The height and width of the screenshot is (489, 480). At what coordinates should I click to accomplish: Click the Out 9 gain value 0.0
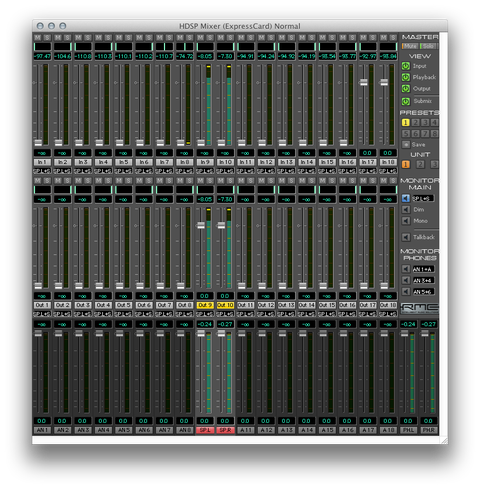(x=205, y=296)
